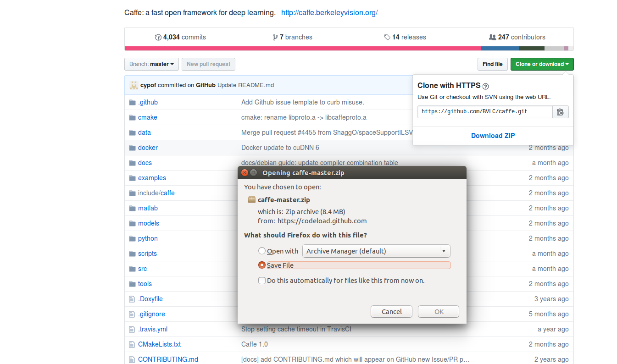Screen dimensions: 617x364
Task: Open caffe.berkeleyvision.org link
Action: pyautogui.click(x=329, y=13)
